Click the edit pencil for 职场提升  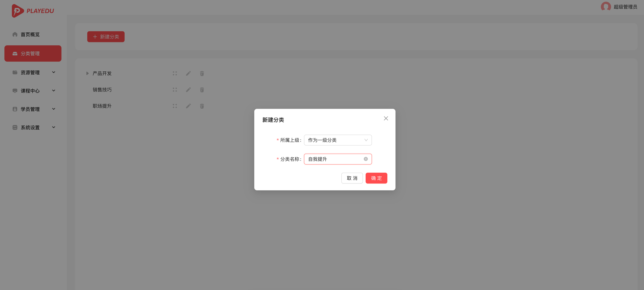coord(189,106)
